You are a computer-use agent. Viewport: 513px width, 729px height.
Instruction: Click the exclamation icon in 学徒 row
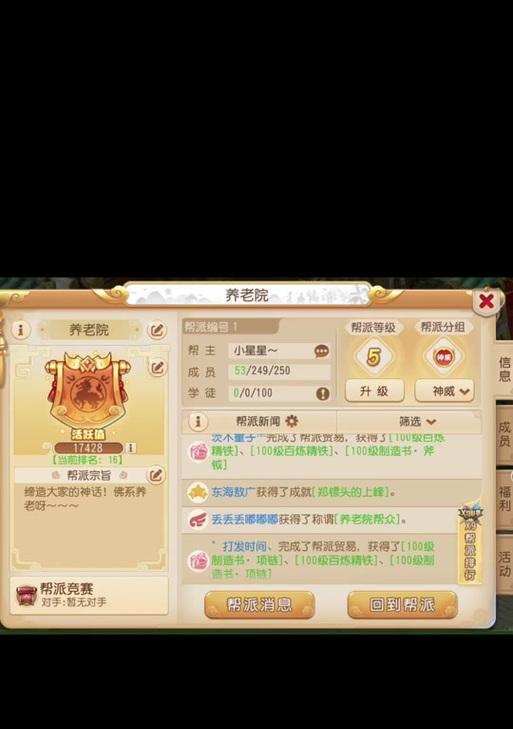(x=322, y=393)
